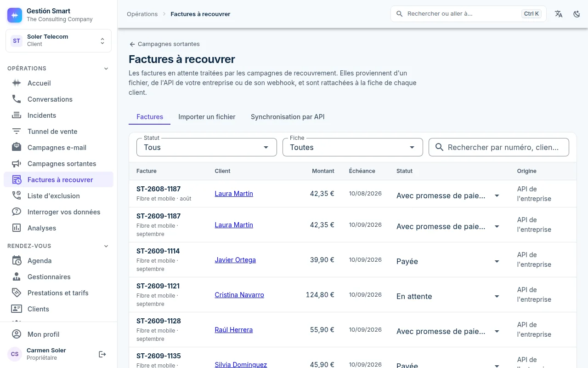Open the Fiche filter dropdown
The width and height of the screenshot is (588, 368).
click(352, 147)
